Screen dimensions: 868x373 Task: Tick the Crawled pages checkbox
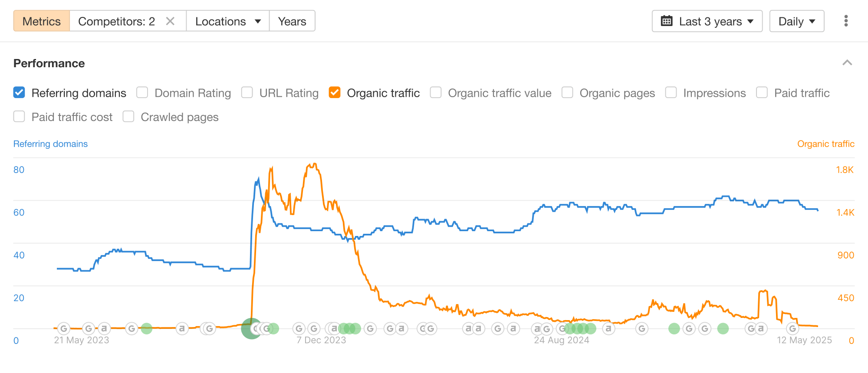(x=128, y=117)
